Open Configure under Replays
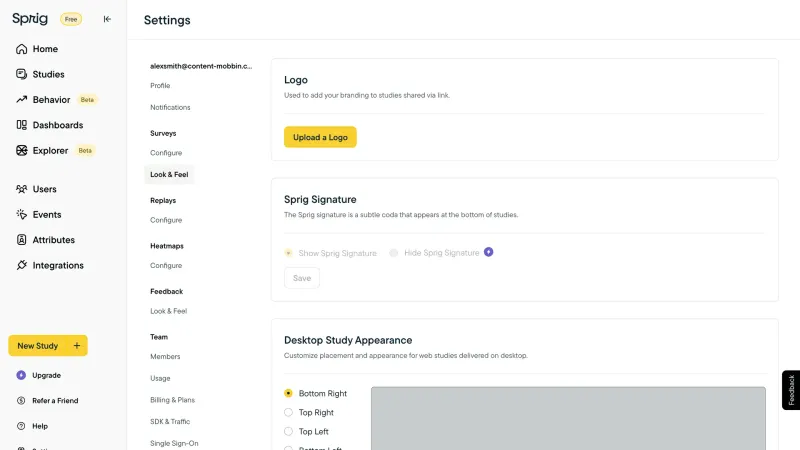 166,220
